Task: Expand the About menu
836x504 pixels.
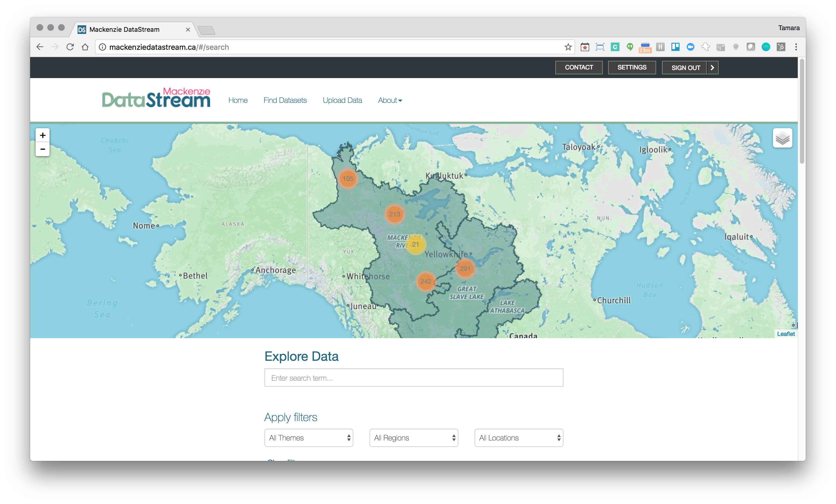Action: click(x=390, y=100)
